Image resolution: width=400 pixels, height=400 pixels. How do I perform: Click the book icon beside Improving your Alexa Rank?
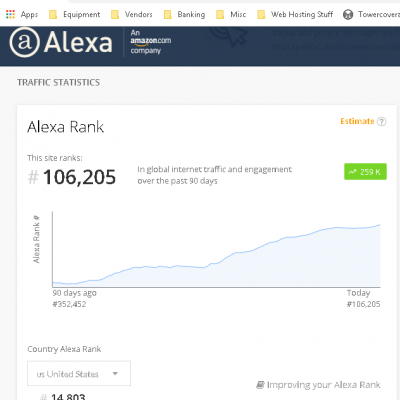(x=260, y=385)
